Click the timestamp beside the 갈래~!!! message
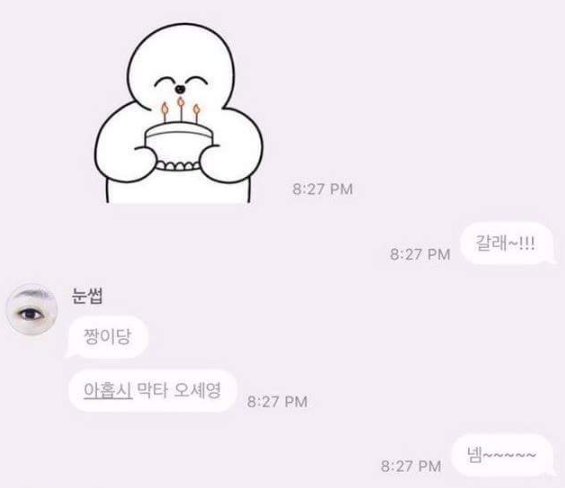This screenshot has width=565, height=488. tap(420, 254)
